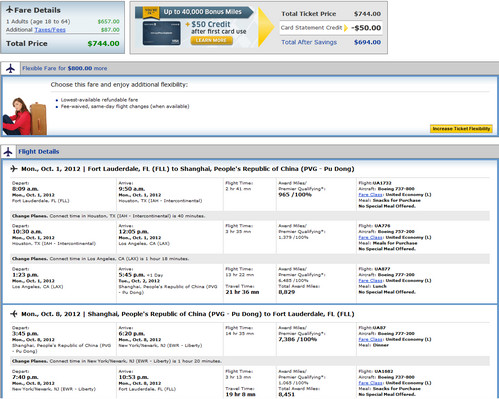Click the 19 hr 8 mn travel time
The image size is (499, 399).
click(x=241, y=394)
